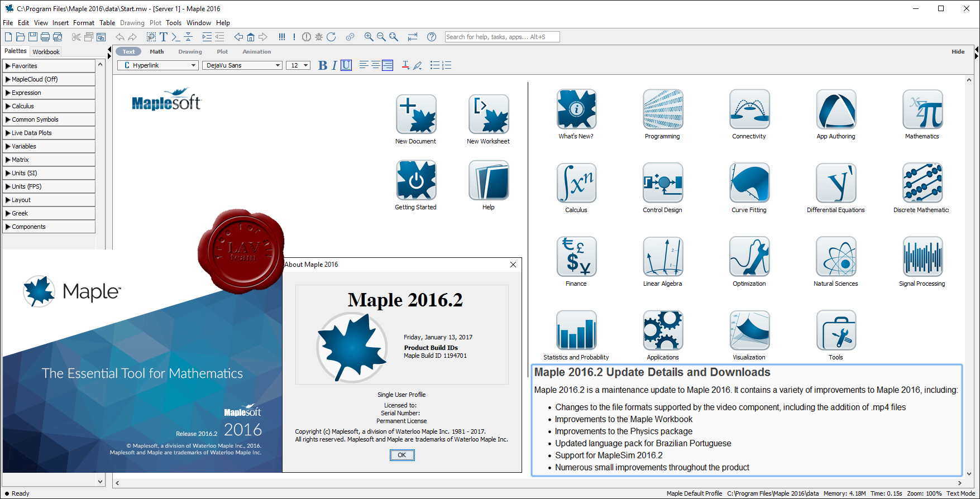Expand the Expression palette

pos(49,93)
